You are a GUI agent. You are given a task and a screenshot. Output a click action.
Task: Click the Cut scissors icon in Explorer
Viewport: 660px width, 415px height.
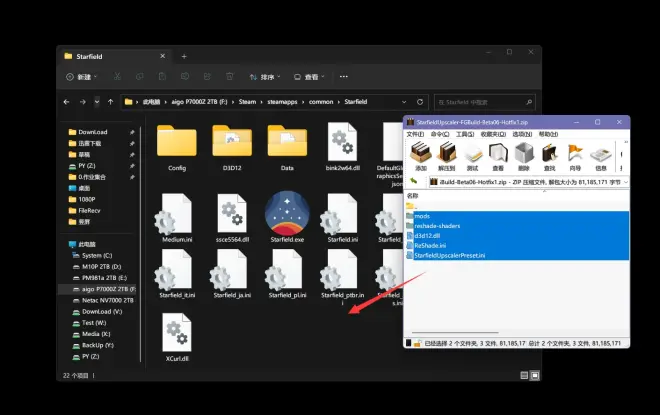click(x=117, y=77)
